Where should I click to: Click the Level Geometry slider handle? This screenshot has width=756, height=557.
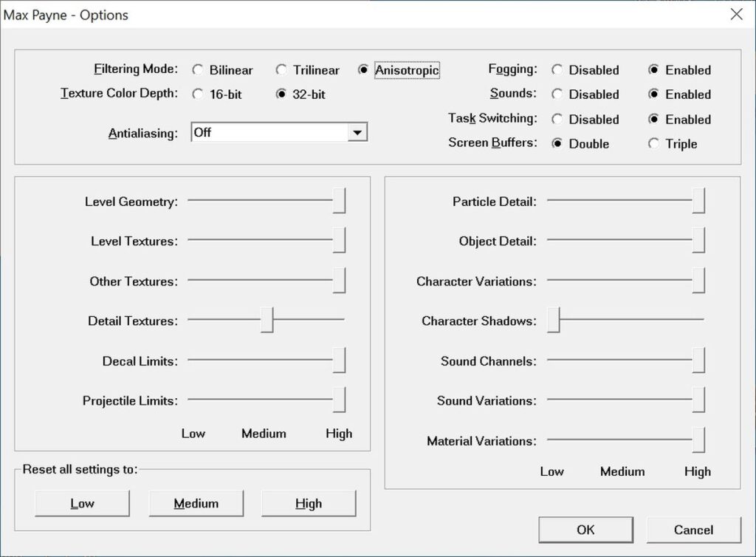[x=339, y=201]
